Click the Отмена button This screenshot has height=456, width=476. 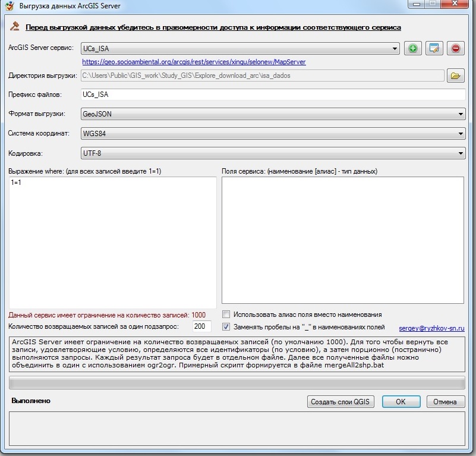pos(445,402)
